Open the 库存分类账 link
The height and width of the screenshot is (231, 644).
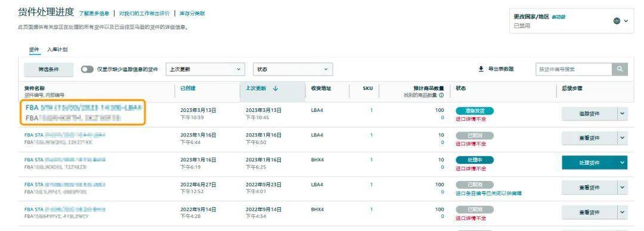(192, 14)
